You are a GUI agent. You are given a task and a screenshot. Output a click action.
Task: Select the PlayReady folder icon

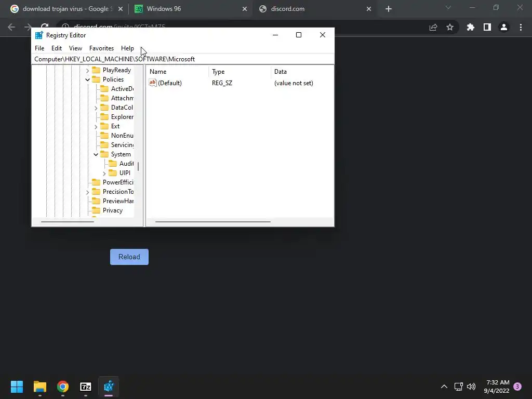click(x=96, y=70)
